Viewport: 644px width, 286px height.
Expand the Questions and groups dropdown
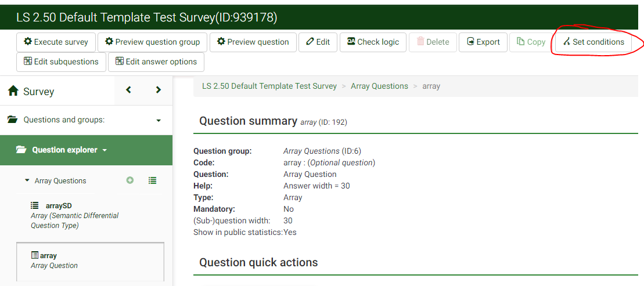tap(159, 120)
